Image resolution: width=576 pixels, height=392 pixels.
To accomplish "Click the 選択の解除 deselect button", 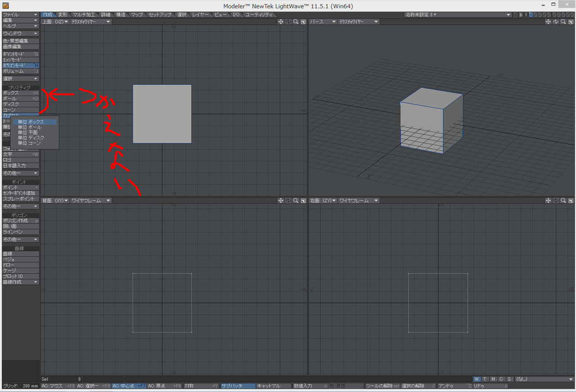I will pyautogui.click(x=418, y=386).
